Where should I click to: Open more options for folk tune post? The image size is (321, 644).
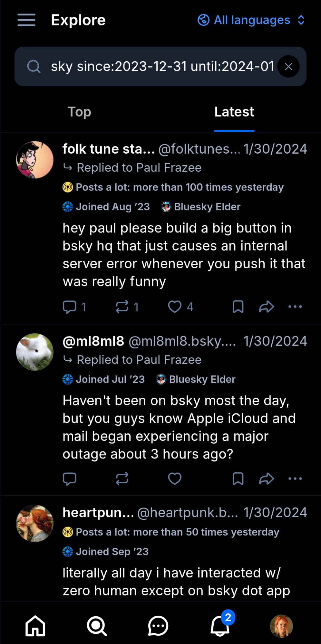[295, 307]
